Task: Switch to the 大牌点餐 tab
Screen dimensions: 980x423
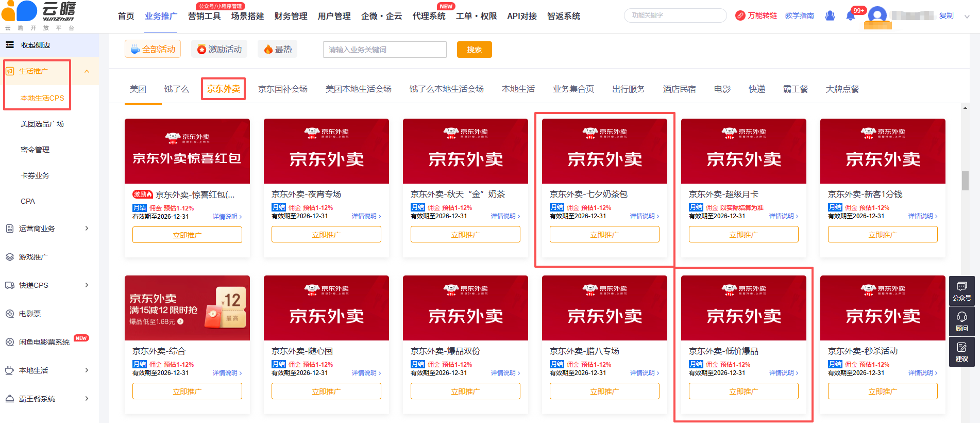Action: point(842,89)
